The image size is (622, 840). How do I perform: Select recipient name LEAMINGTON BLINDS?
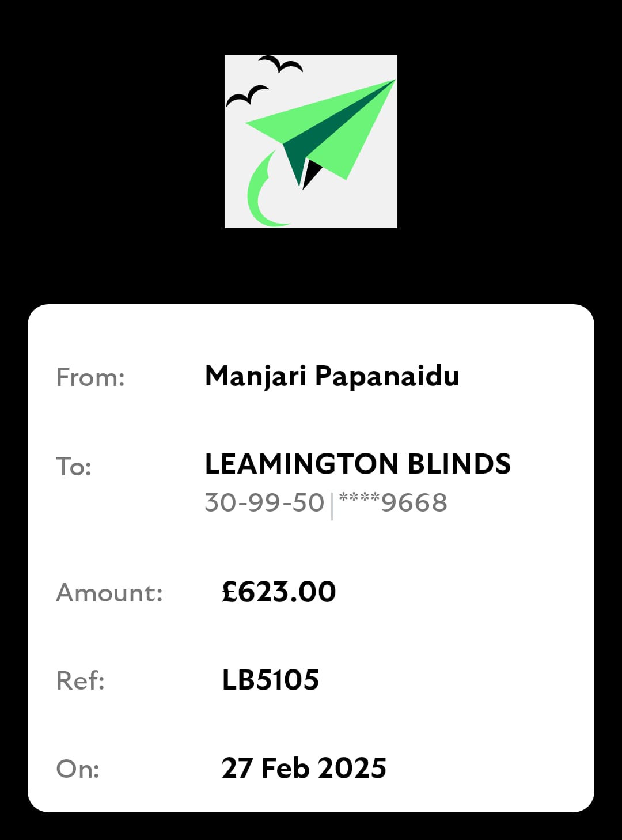point(358,464)
